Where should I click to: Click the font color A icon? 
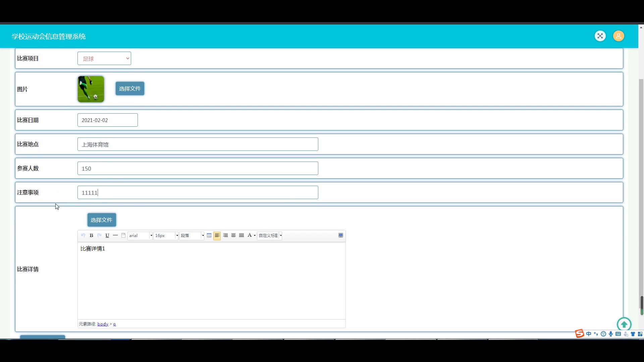250,235
